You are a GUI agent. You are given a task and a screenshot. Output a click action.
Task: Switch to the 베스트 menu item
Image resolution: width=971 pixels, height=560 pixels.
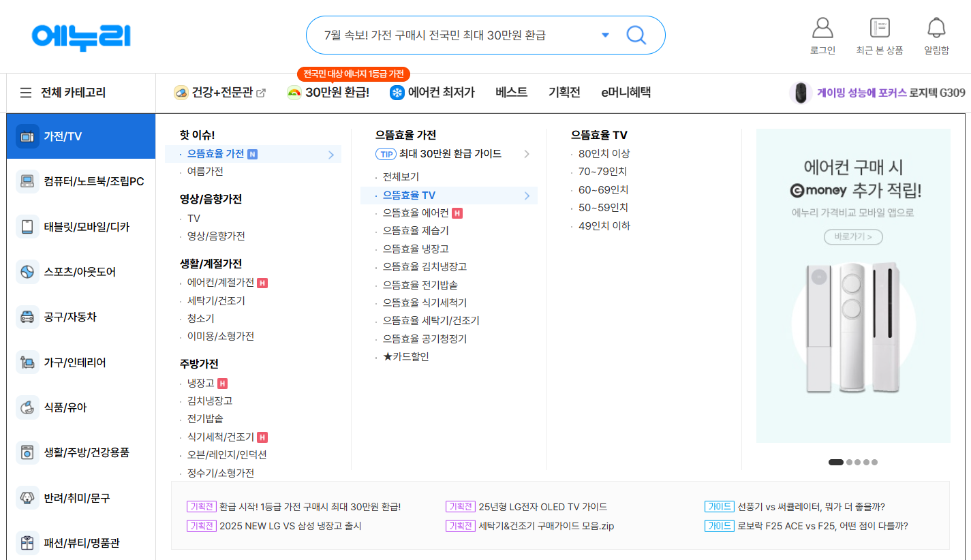(511, 92)
